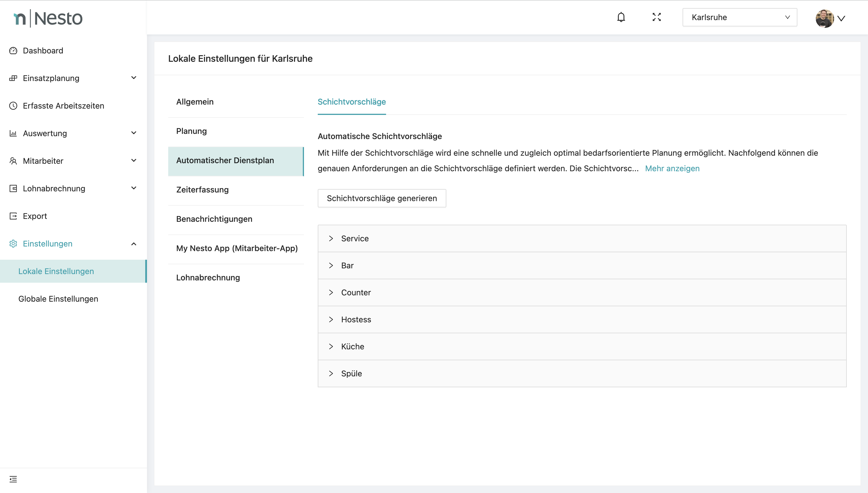
Task: Open the Zeiterfassung settings section
Action: [x=202, y=190]
